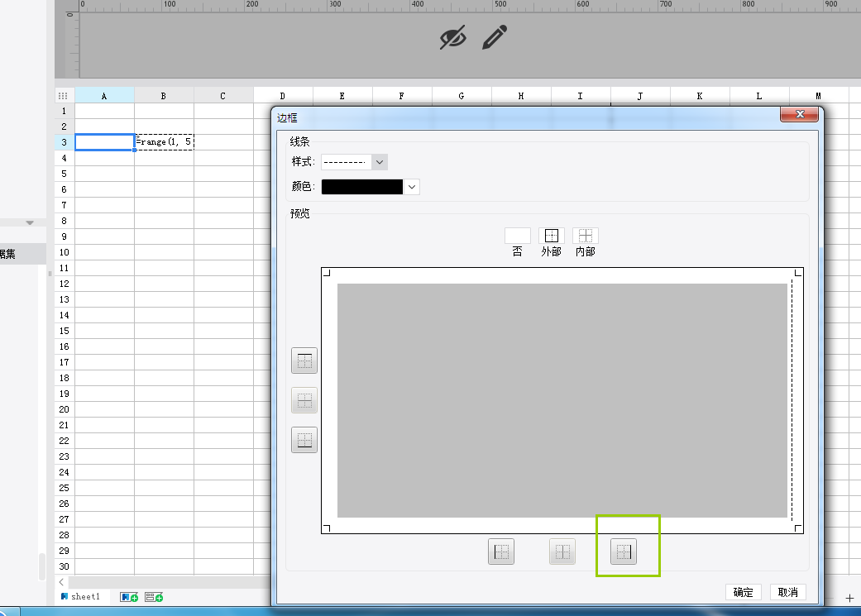The height and width of the screenshot is (616, 861).
Task: Click the scroll-left arrow under the grid
Action: pyautogui.click(x=61, y=582)
